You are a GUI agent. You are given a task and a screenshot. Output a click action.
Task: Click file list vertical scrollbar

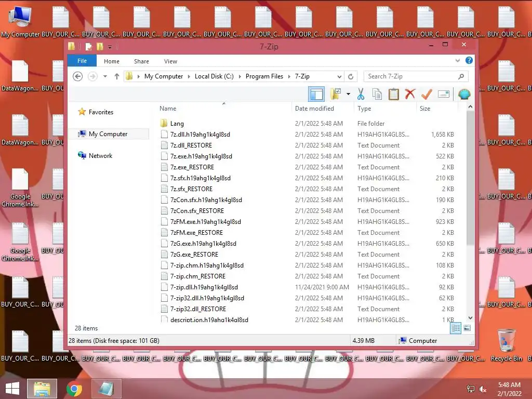tap(470, 178)
